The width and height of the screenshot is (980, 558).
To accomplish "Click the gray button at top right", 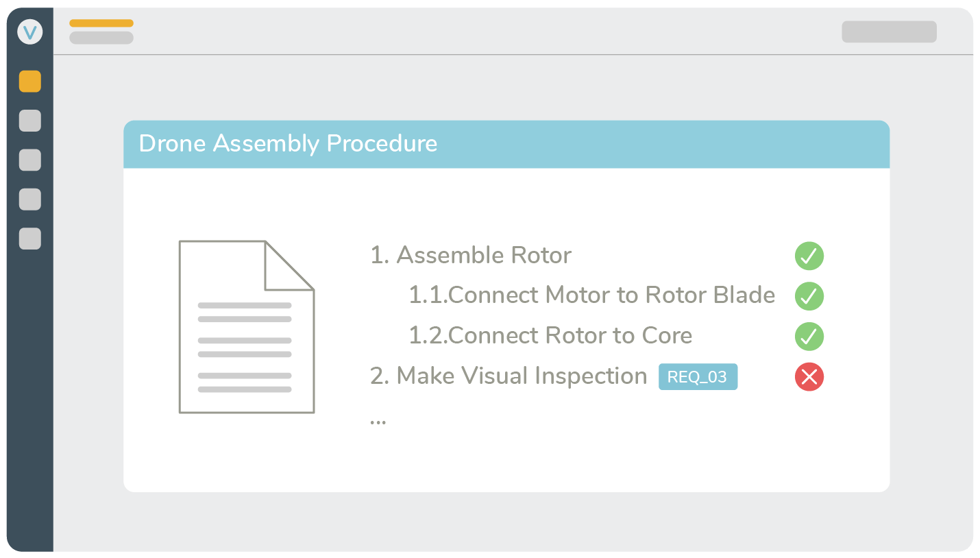I will point(889,32).
